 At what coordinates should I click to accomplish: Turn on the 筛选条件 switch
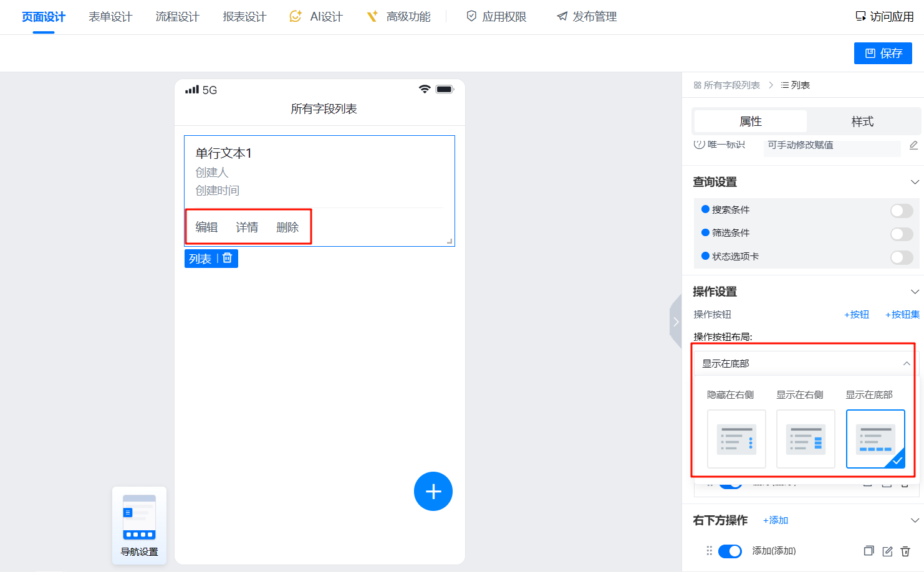click(x=901, y=234)
